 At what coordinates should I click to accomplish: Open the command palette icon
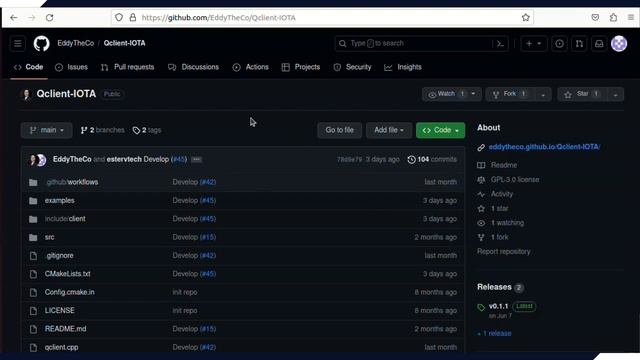(x=500, y=44)
